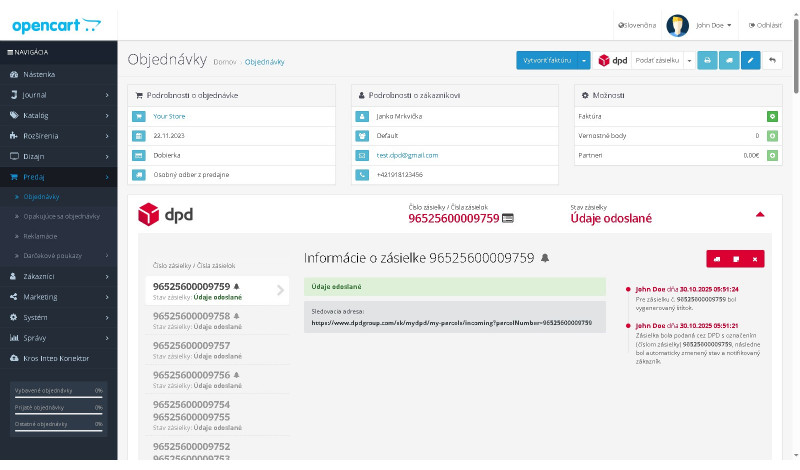Screen dimensions: 800x470
Task: Click envelope icon beside test.dpd@gmail.com
Action: [x=362, y=156]
